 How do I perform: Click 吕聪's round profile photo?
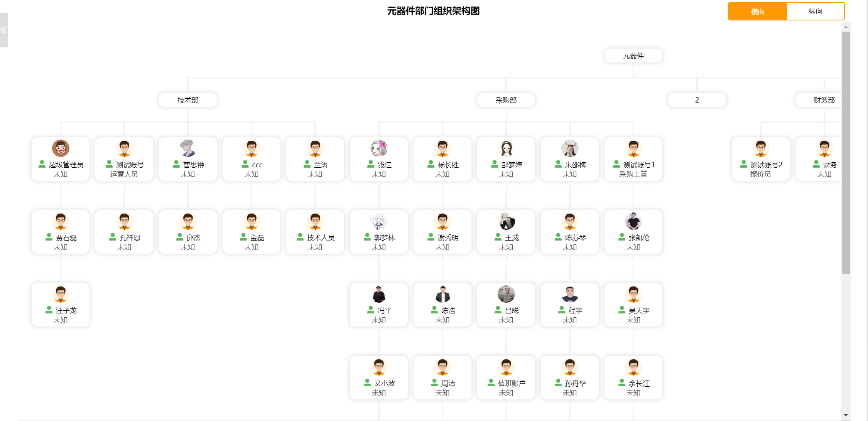506,294
